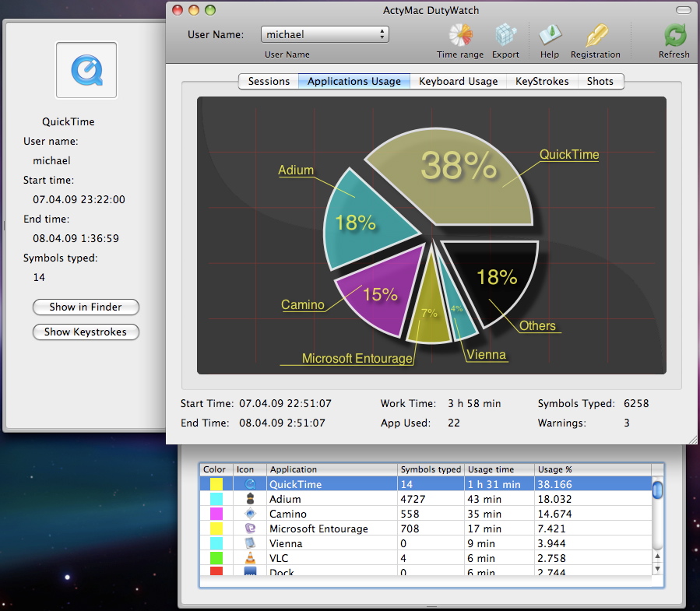Select the Vienna row in table
Image resolution: width=700 pixels, height=611 pixels.
(x=425, y=543)
